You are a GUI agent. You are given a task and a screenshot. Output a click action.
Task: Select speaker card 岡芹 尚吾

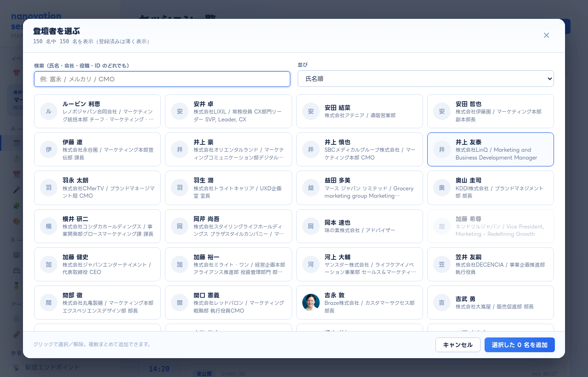pyautogui.click(x=228, y=226)
